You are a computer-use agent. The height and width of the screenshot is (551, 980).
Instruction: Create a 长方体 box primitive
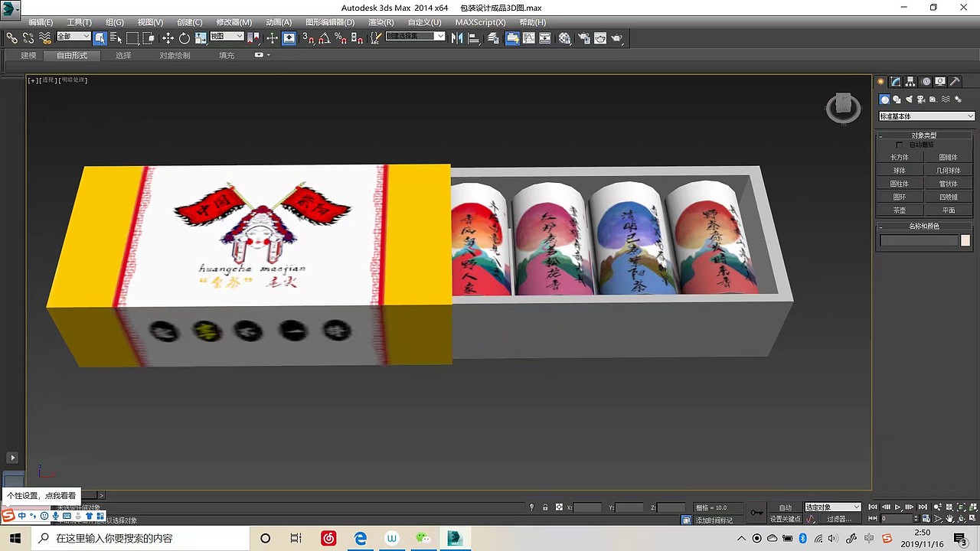(900, 158)
